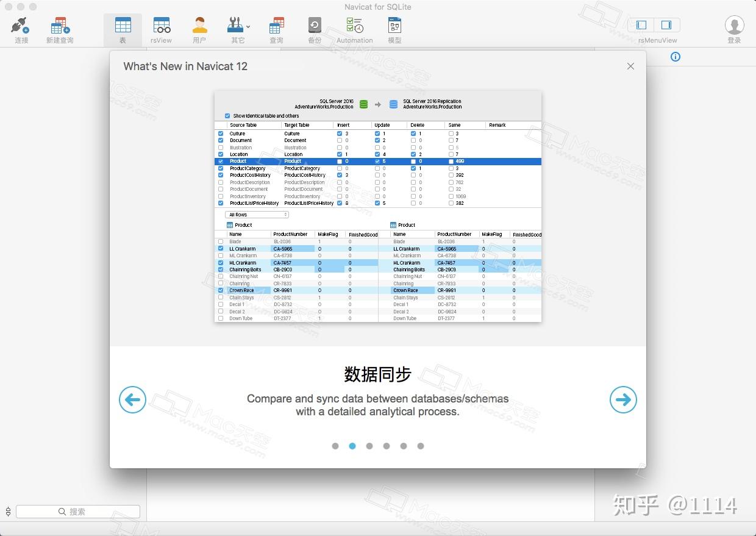
Task: Select the fifth page indicator dot
Action: pos(404,446)
